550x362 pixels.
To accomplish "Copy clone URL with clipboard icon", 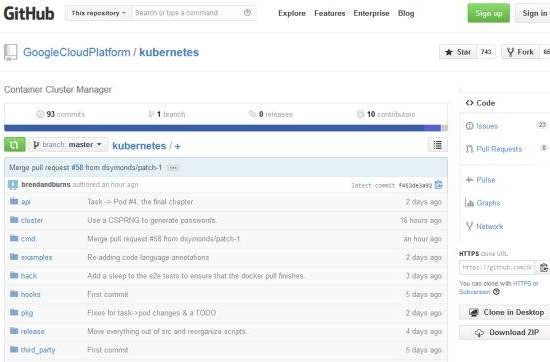I will pos(543,268).
